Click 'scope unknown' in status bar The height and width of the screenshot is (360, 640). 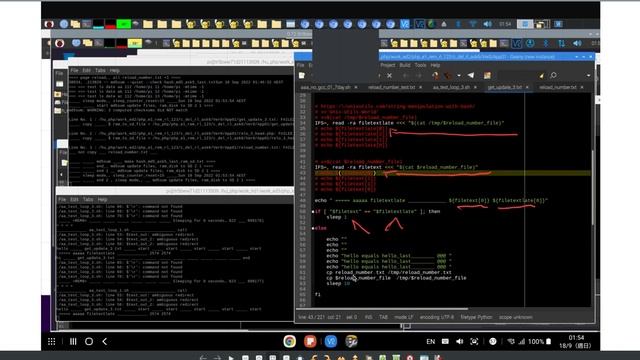tap(516, 317)
